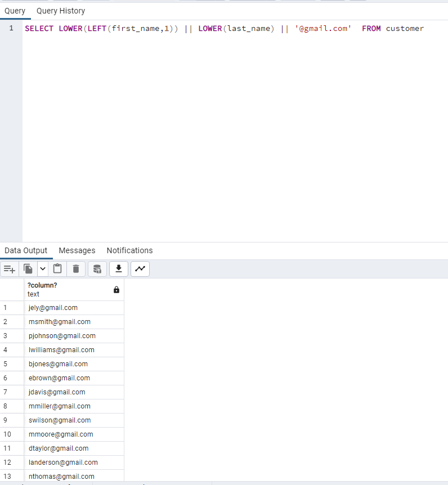
Task: Click the '@gmail.com' string literal in query
Action: pyautogui.click(x=323, y=29)
